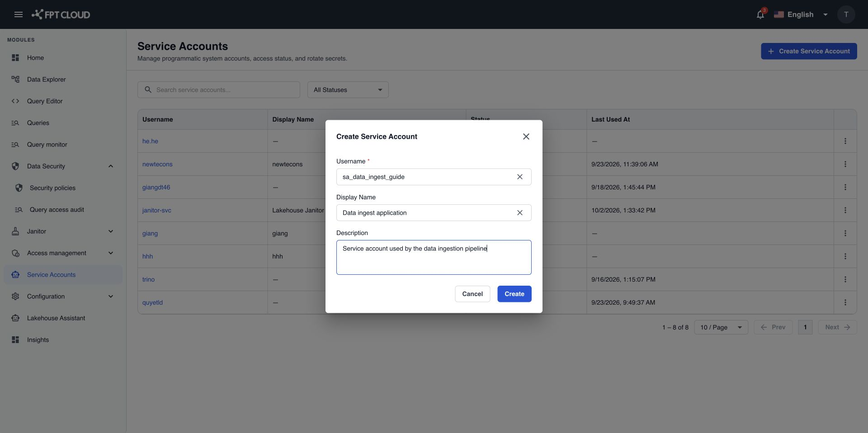Image resolution: width=868 pixels, height=433 pixels.
Task: Open the newtecons account link
Action: (157, 164)
